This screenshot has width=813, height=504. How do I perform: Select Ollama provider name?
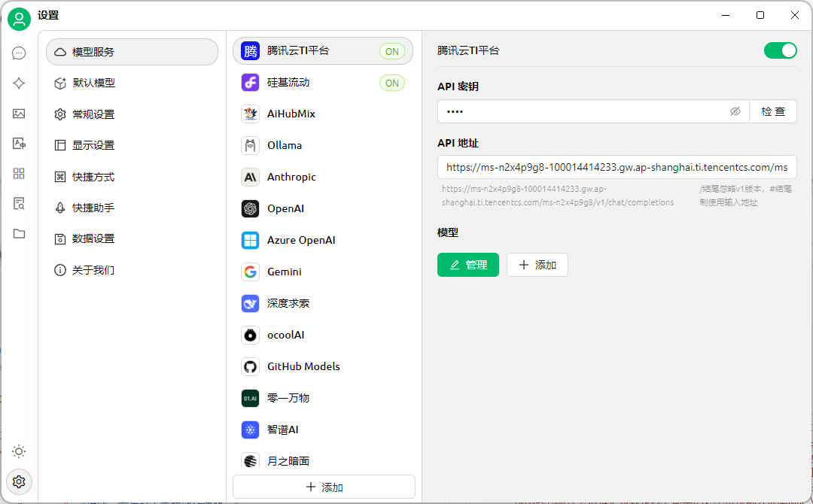(x=285, y=145)
